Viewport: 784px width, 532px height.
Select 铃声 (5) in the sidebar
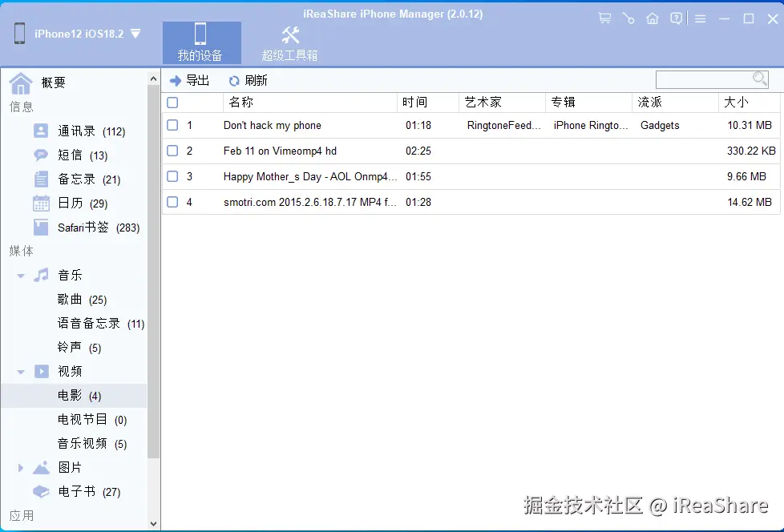79,347
